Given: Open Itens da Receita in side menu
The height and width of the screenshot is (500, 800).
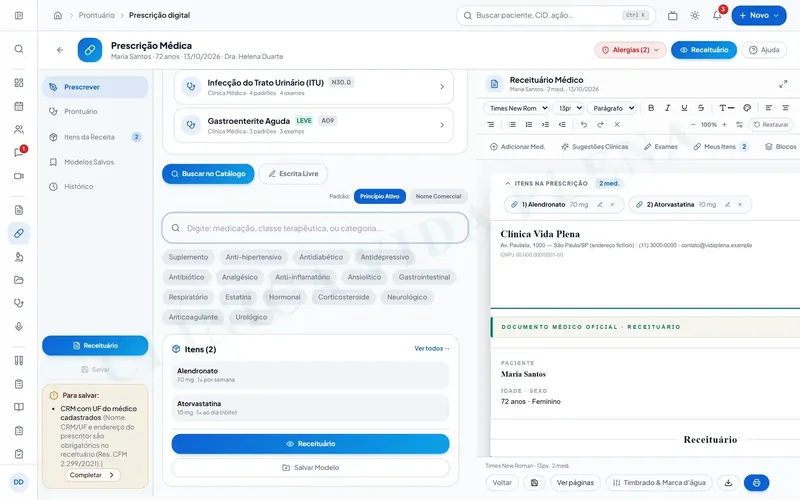Looking at the screenshot, I should point(95,137).
